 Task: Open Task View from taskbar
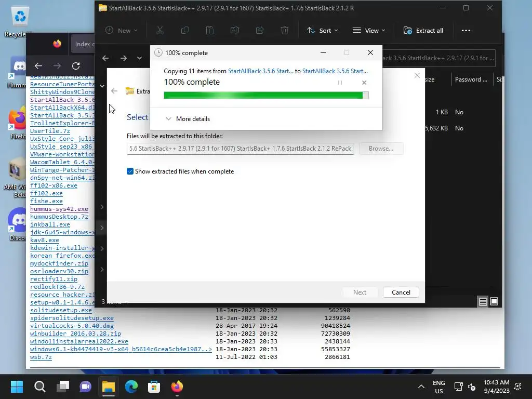[x=63, y=387]
